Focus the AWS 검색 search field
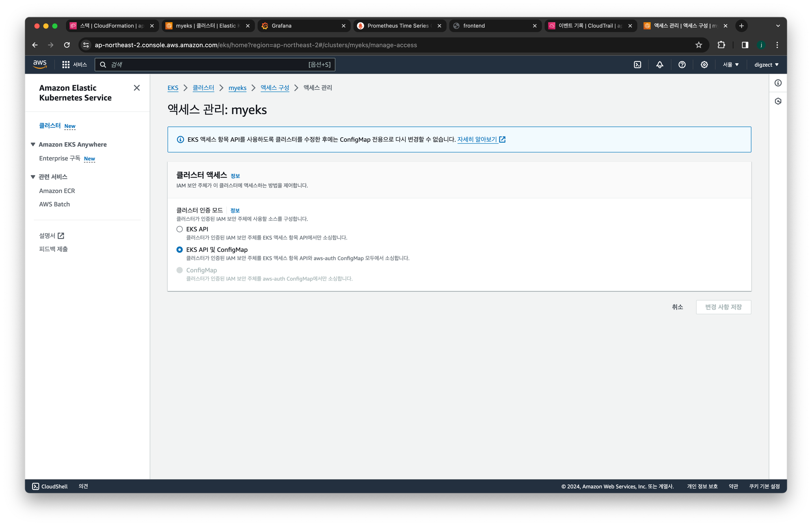Screen dimensions: 812x526 [x=215, y=65]
